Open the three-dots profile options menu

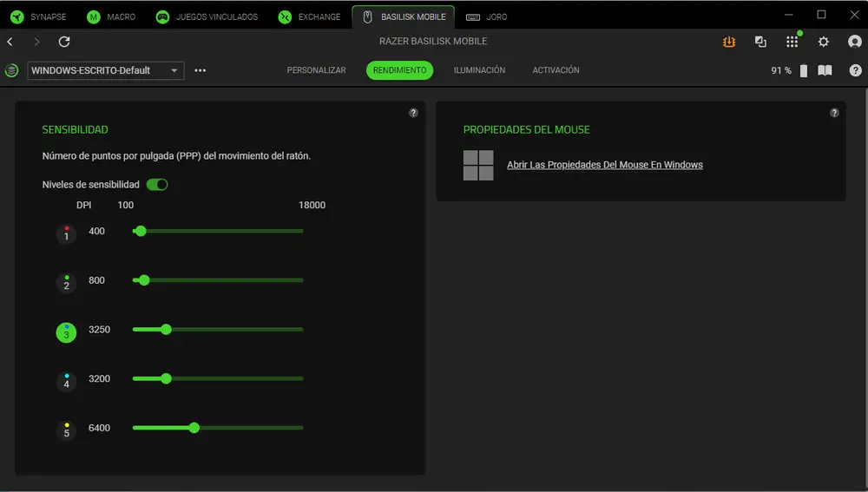click(201, 70)
